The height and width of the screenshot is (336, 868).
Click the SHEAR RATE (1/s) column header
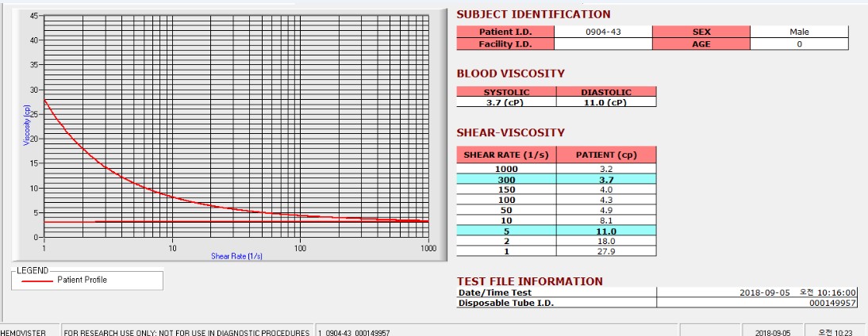[x=506, y=155]
